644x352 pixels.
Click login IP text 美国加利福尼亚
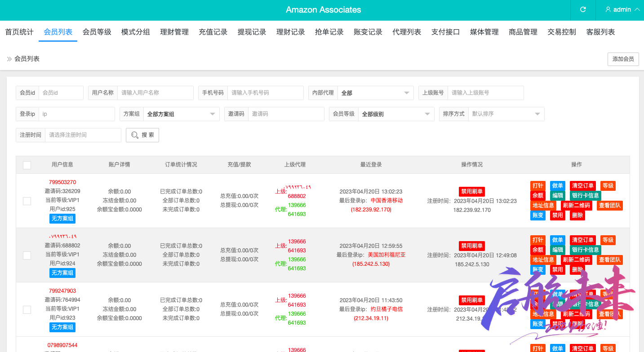(x=387, y=255)
